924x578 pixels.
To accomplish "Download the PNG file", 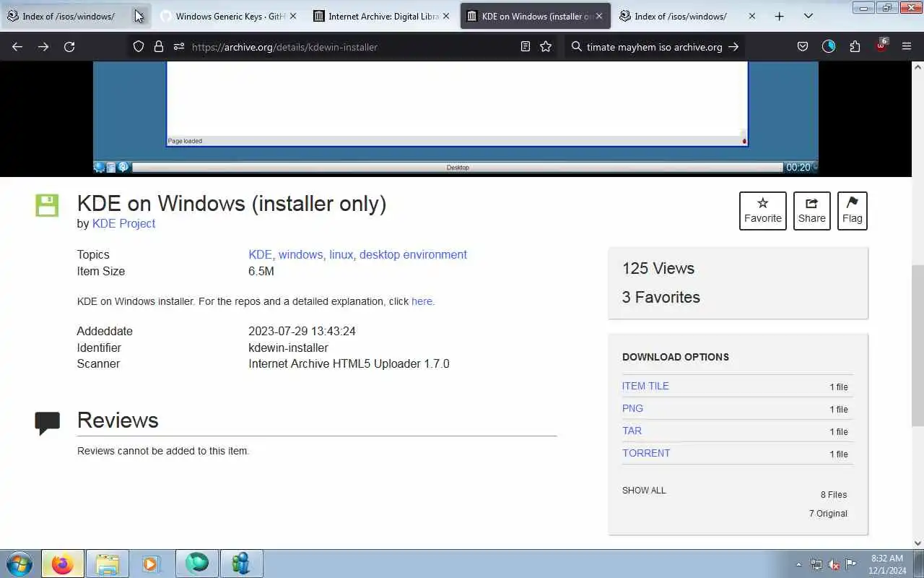I will coord(632,408).
